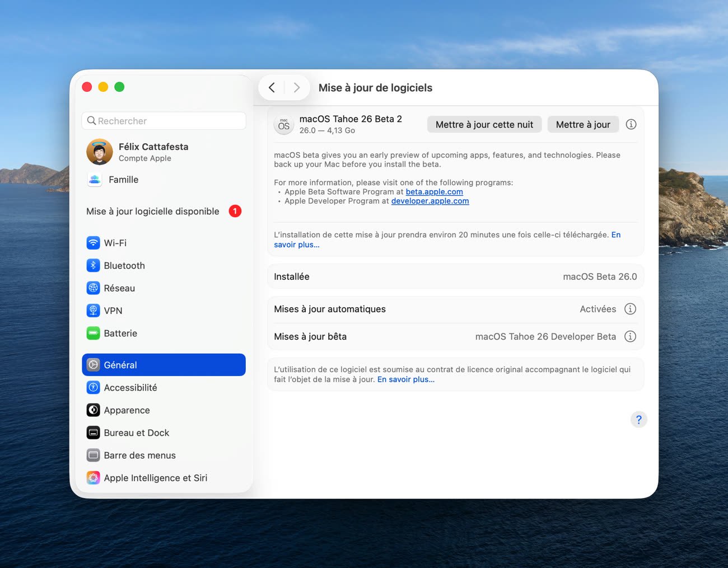Screen dimensions: 728x568
Task: Focus the Rechercher search field
Action: 164,121
